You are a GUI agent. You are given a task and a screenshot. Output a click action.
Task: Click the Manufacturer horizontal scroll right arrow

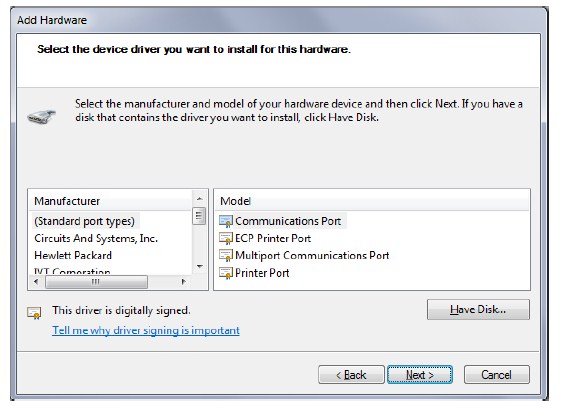184,282
